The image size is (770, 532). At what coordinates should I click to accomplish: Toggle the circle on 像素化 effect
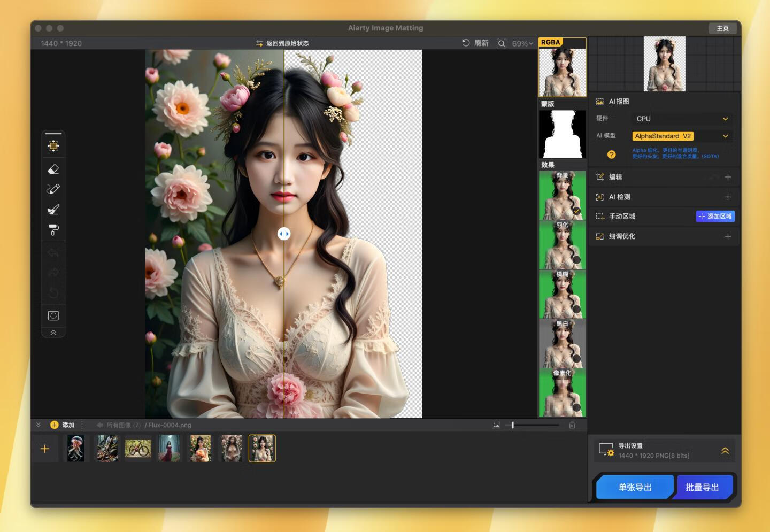(x=577, y=407)
